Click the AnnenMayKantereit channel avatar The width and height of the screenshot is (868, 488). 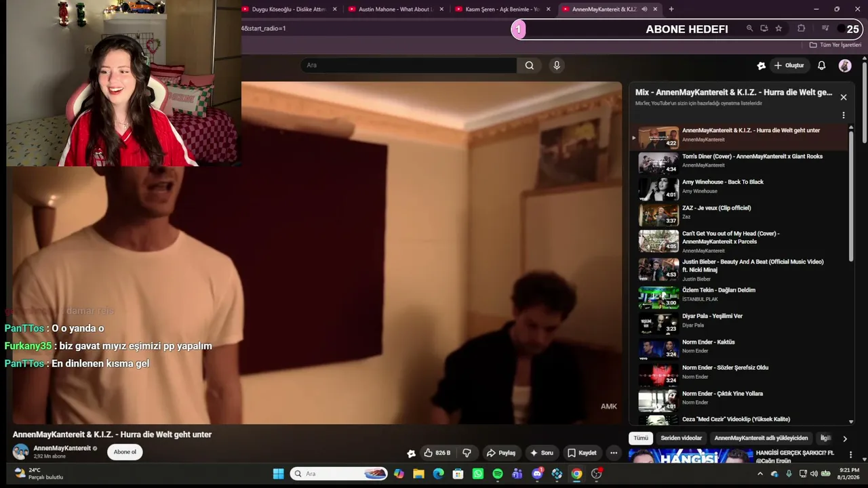pyautogui.click(x=21, y=452)
